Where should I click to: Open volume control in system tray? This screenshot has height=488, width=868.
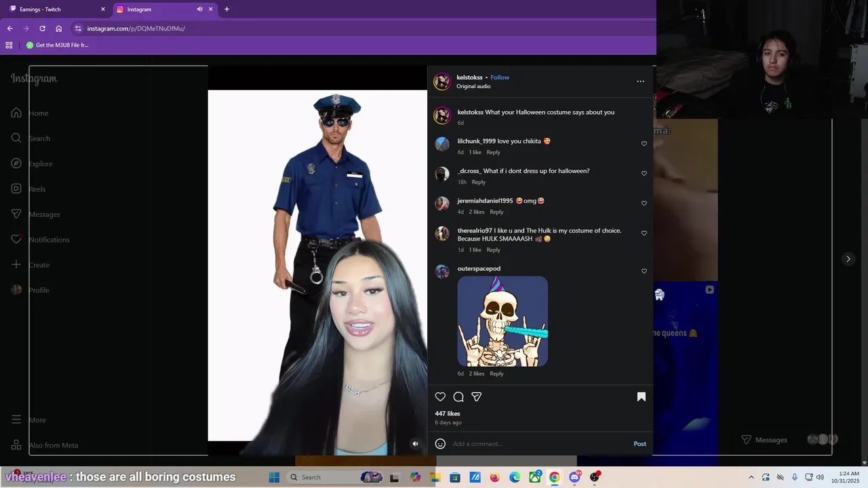point(820,477)
